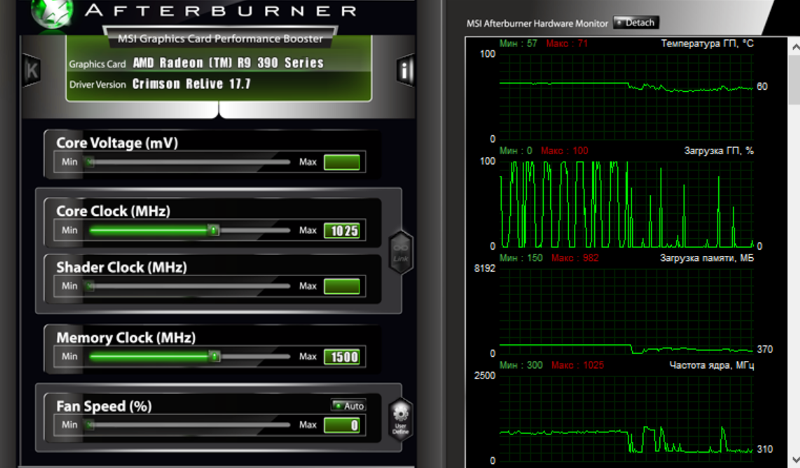Click the Crimson ReLive 17.7 driver text
Viewport: 800px width, 468px height.
(191, 84)
